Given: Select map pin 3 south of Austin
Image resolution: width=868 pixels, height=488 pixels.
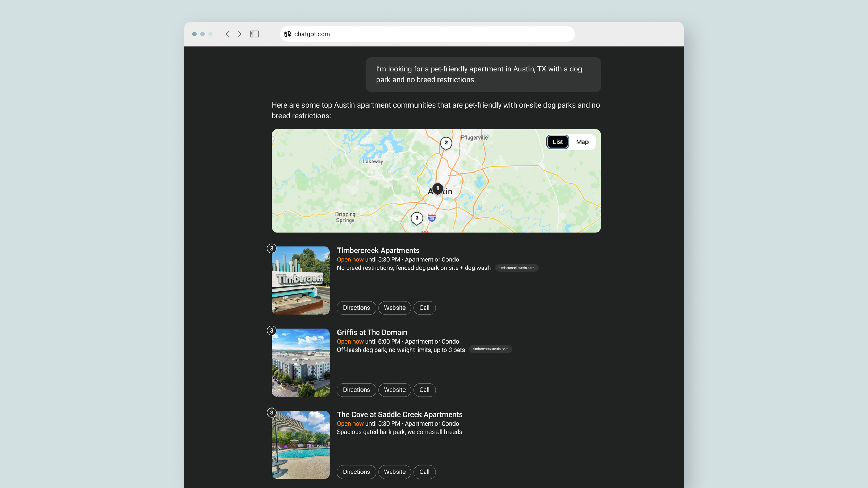Looking at the screenshot, I should [x=416, y=218].
